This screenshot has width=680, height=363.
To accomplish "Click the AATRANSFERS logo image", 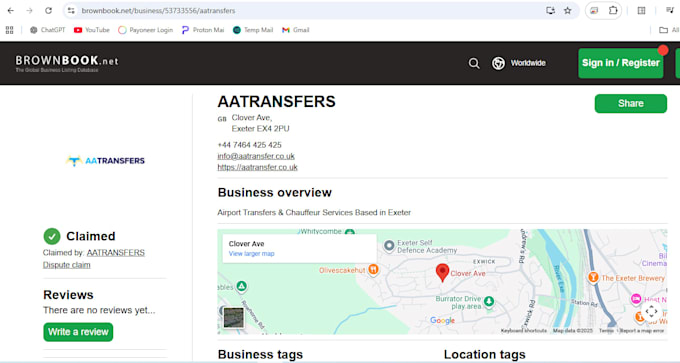I will coord(105,161).
